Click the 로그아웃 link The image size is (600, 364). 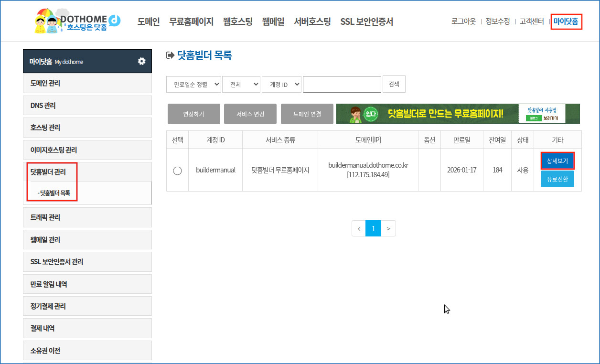(x=464, y=21)
